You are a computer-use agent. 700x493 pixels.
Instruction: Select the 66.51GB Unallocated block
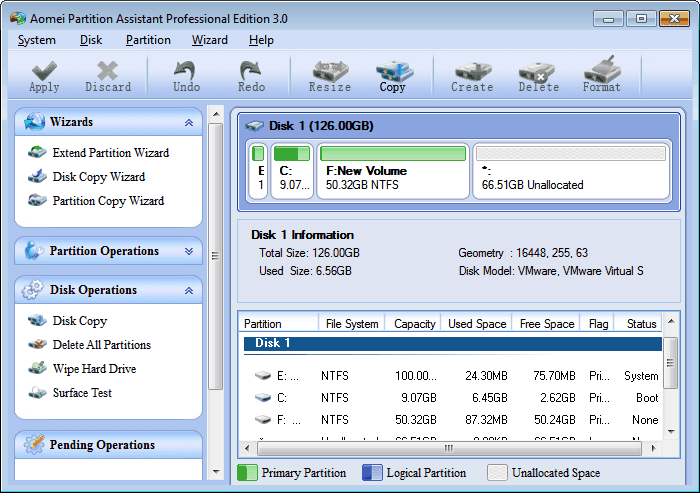571,171
